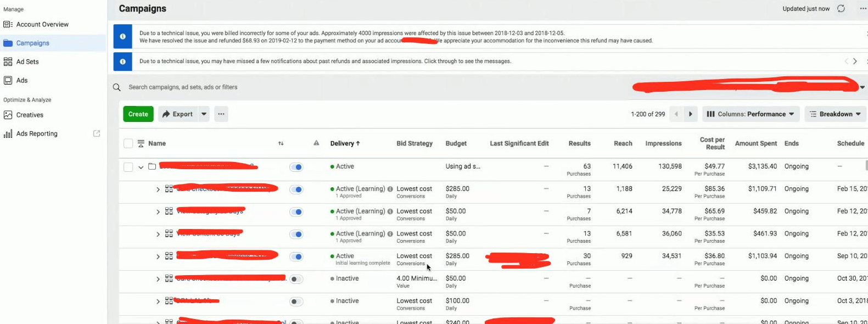Screen dimensions: 868x324
Task: Open the Export dropdown arrow
Action: tap(204, 114)
